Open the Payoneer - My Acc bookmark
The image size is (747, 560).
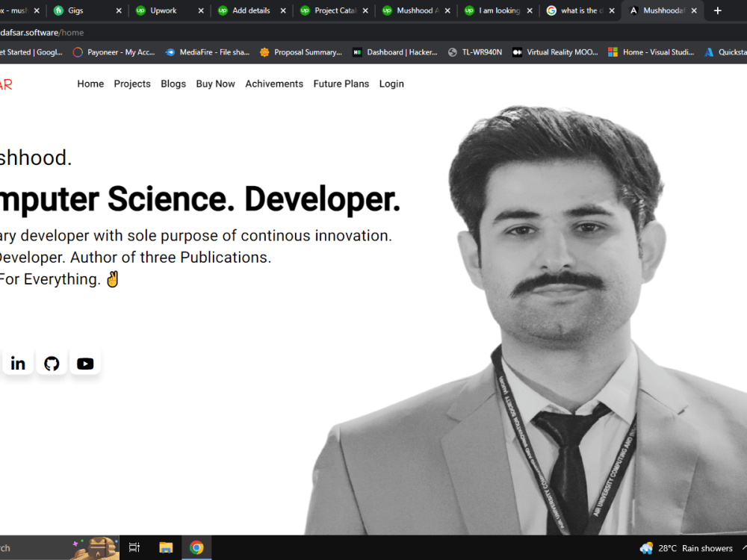114,52
